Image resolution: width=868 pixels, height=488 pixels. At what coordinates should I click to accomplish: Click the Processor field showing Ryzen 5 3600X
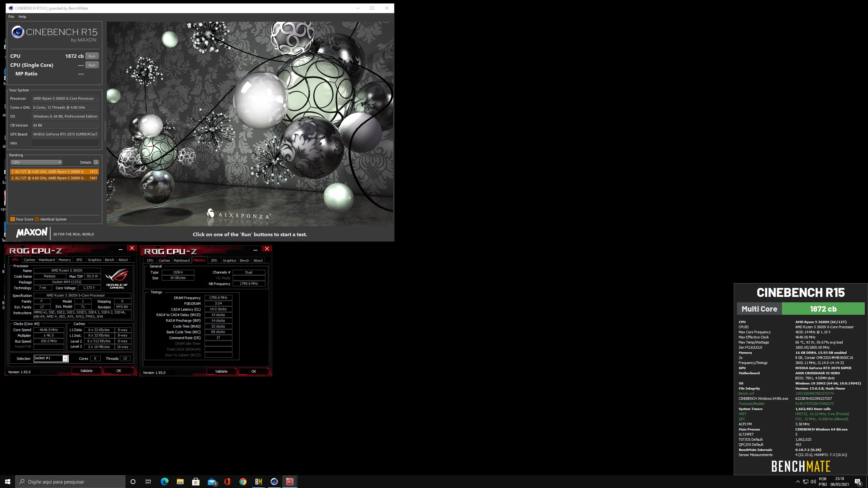(65, 98)
